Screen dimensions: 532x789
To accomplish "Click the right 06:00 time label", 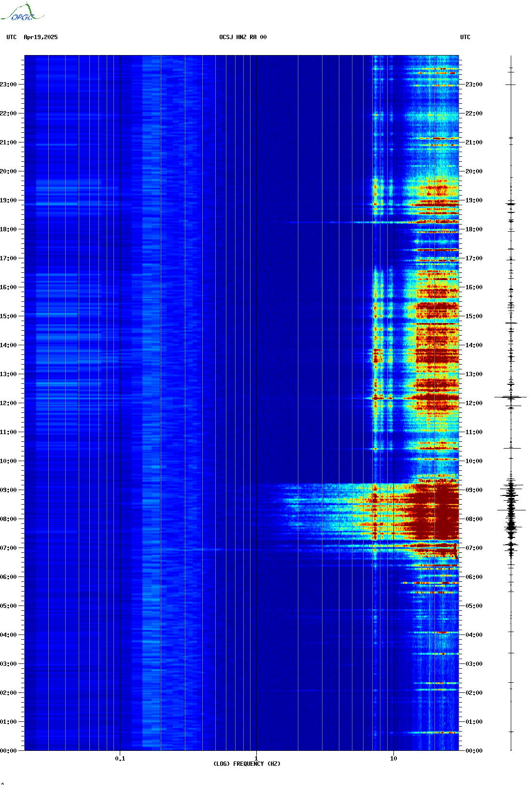I will [474, 577].
